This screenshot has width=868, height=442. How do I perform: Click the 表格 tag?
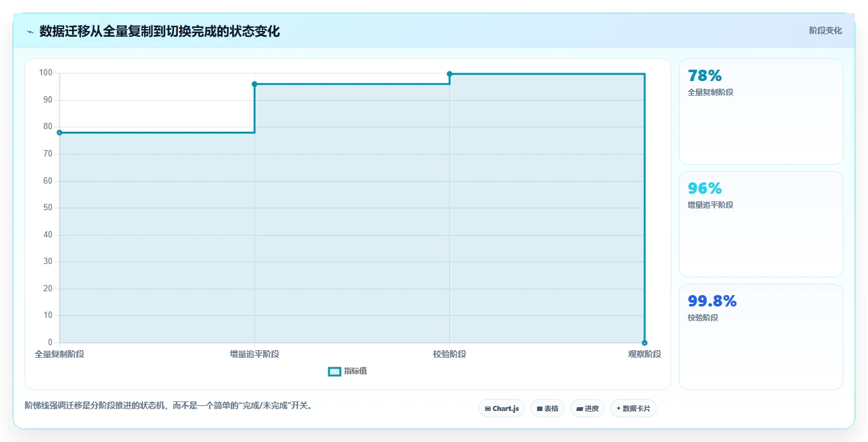coord(547,408)
